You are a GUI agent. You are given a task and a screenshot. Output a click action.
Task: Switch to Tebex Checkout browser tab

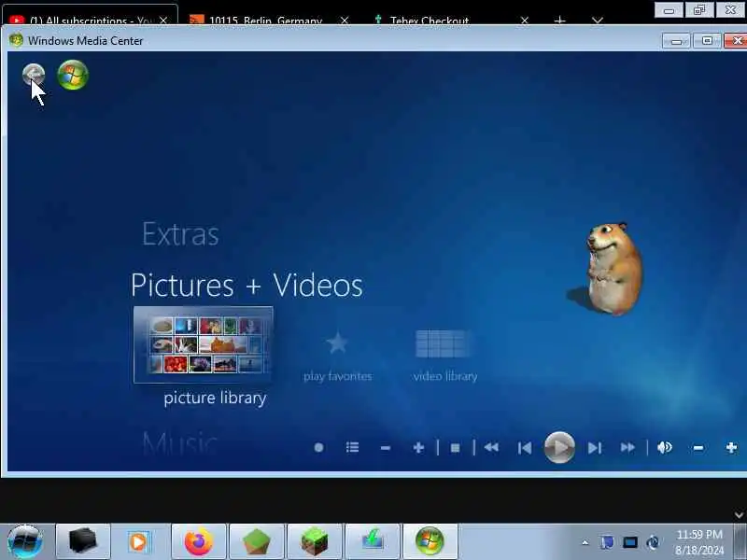(x=429, y=21)
